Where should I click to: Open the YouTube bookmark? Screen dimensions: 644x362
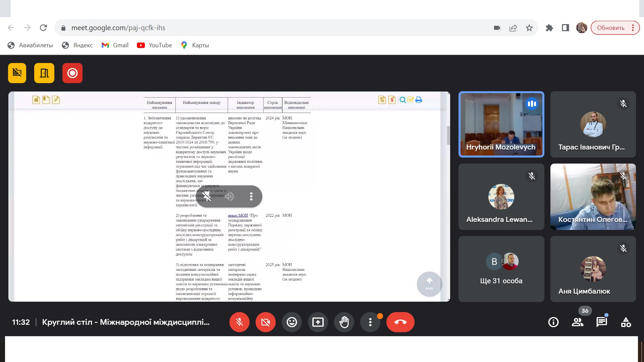coord(154,45)
